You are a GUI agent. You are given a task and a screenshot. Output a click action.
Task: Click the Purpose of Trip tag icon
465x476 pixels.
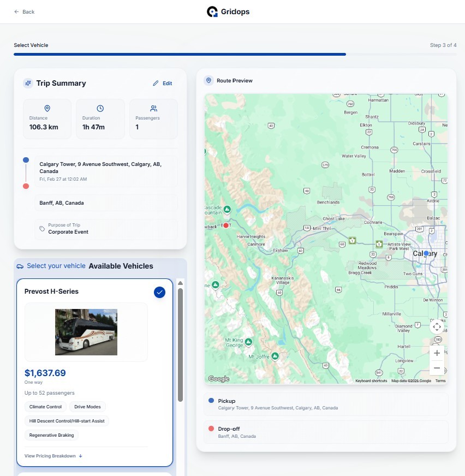42,229
